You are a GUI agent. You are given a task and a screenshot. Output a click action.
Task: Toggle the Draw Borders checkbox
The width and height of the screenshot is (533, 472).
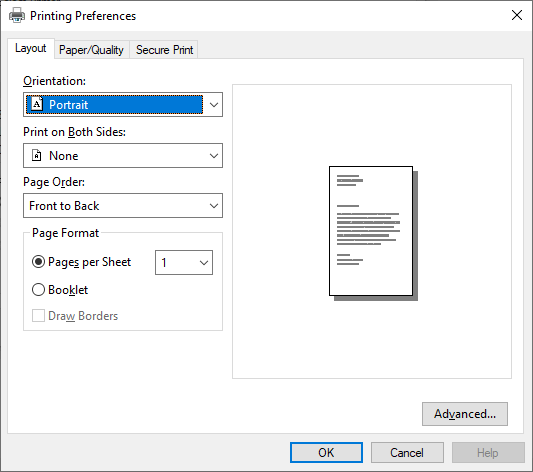pos(38,316)
